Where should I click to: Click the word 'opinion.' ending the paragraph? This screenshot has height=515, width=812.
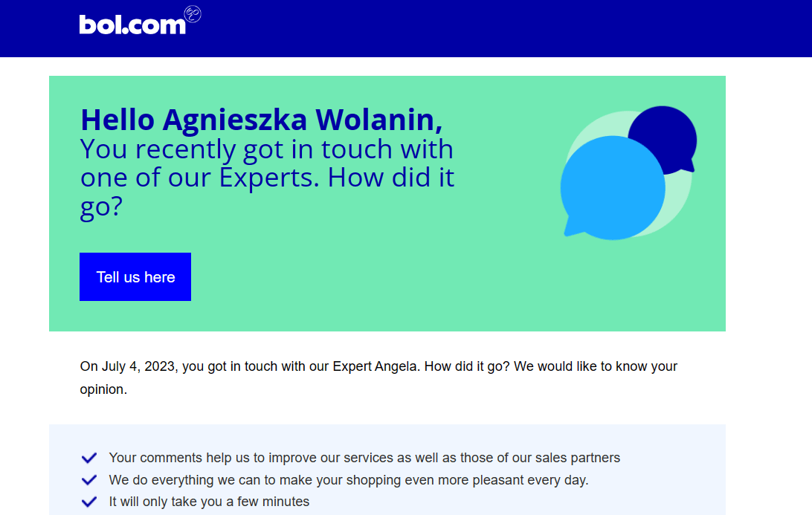pyautogui.click(x=103, y=389)
